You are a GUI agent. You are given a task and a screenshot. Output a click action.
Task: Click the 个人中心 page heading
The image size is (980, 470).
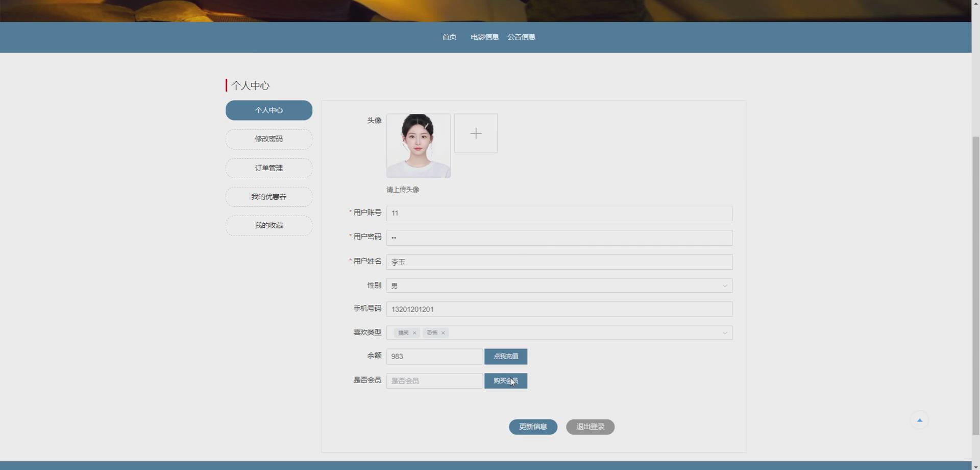point(250,85)
